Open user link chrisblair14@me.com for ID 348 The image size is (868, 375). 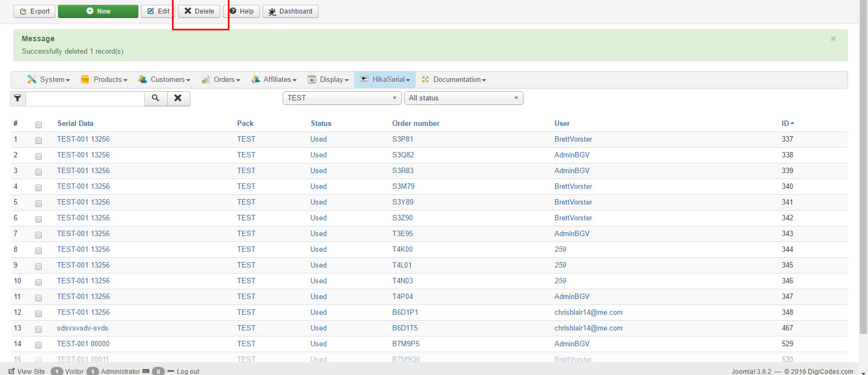point(588,313)
